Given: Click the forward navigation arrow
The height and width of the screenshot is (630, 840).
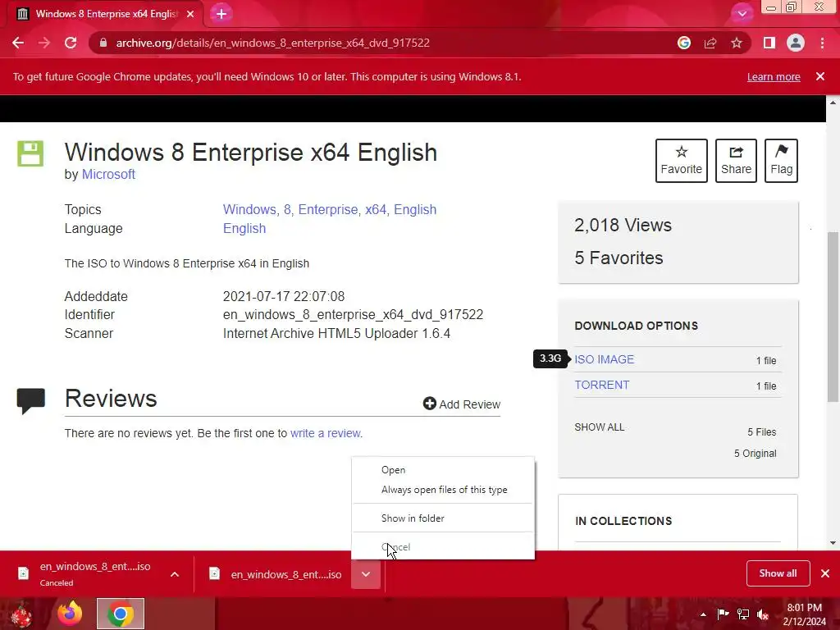Looking at the screenshot, I should coord(44,43).
